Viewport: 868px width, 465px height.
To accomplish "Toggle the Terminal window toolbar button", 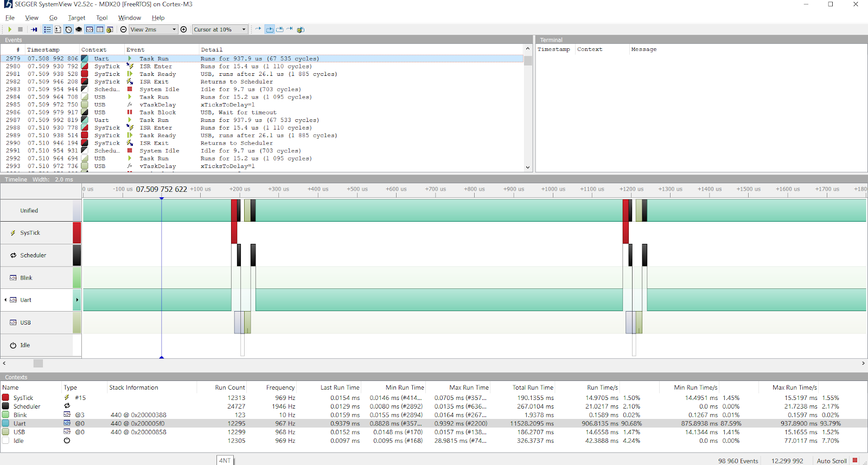I will [x=58, y=29].
